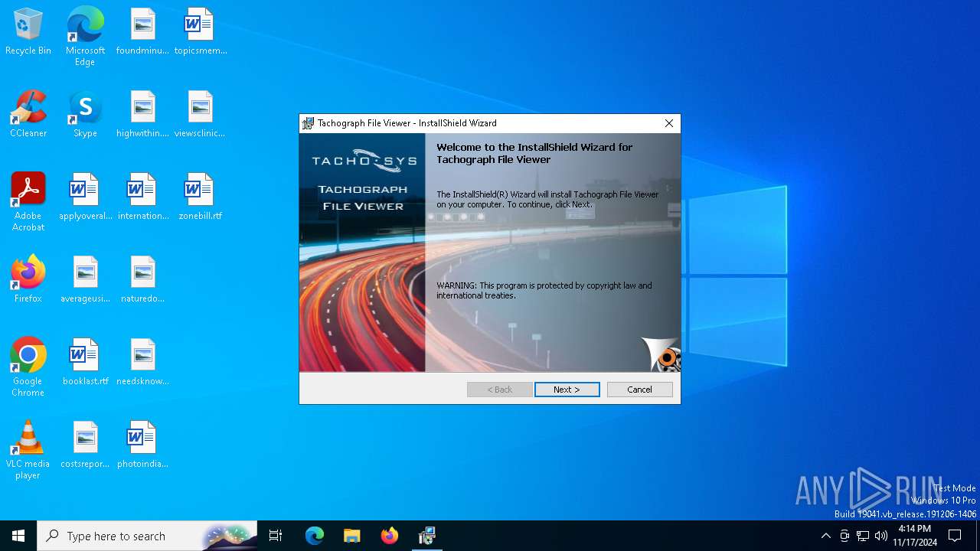Select the topicsmem... Word document

(200, 32)
